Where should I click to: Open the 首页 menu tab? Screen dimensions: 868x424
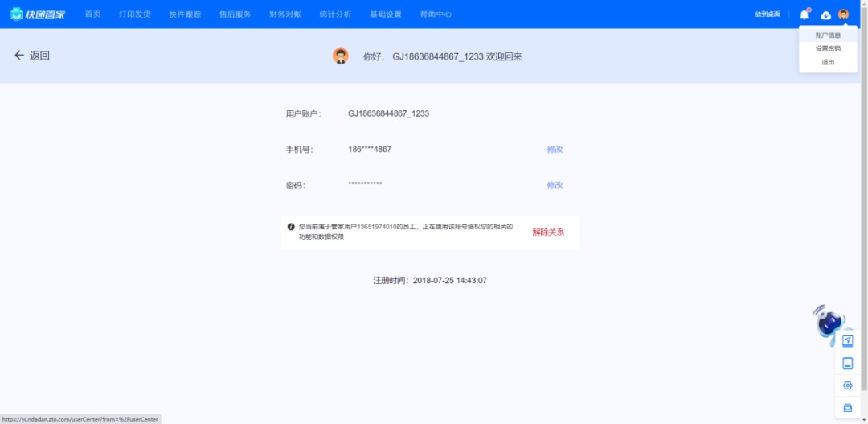93,14
